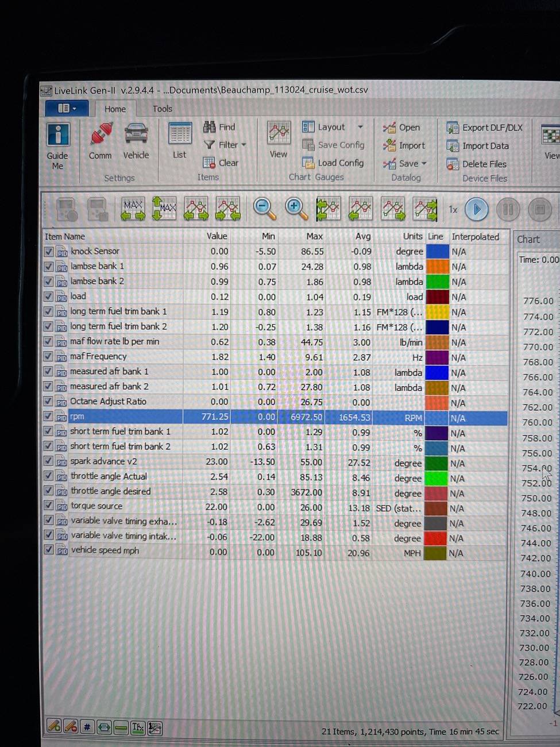Switch to the Tools tab

163,109
